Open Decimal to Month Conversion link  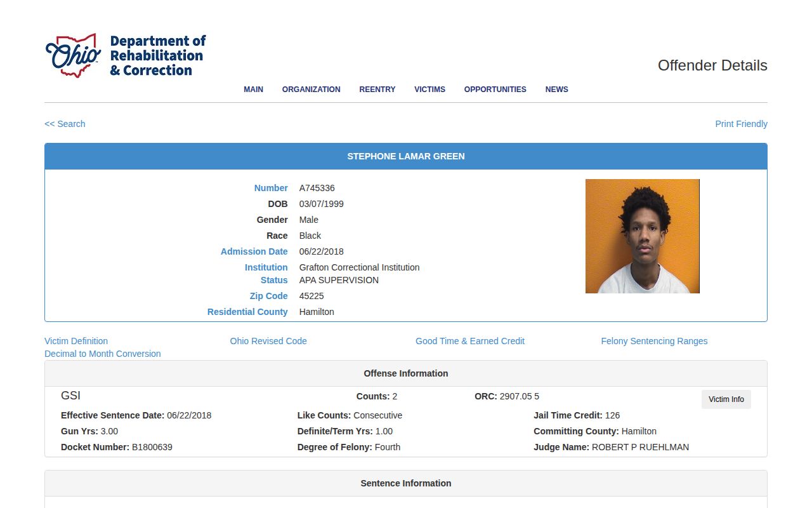[x=103, y=354]
